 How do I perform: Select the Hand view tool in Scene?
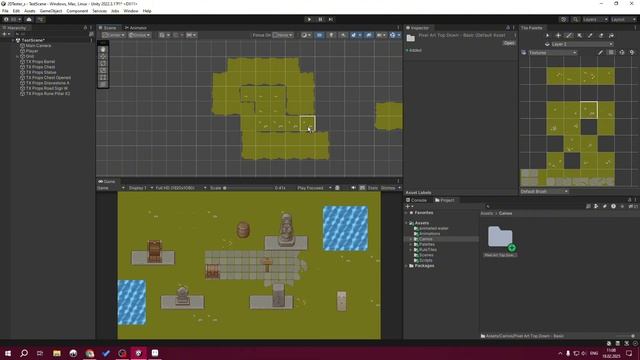[x=103, y=49]
